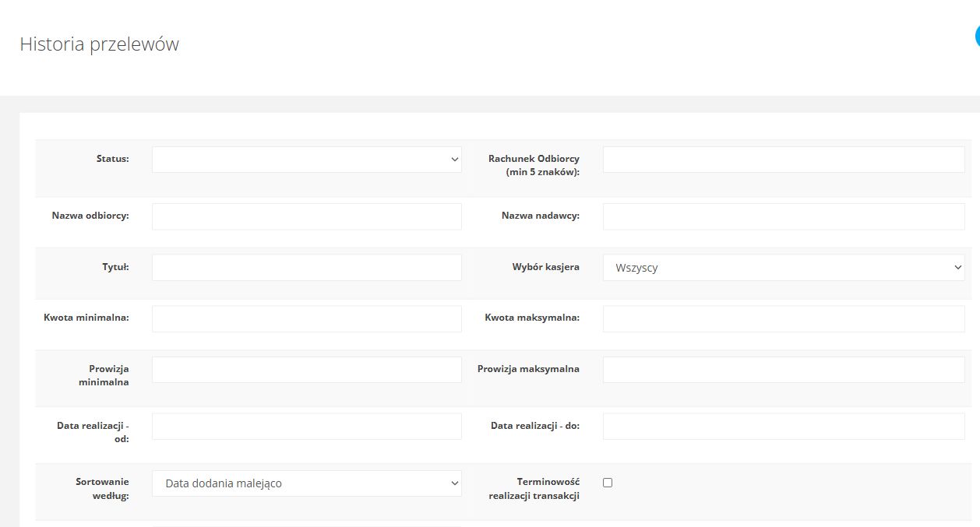This screenshot has width=980, height=527.
Task: Expand the Sortowanie według dropdown
Action: coord(306,483)
